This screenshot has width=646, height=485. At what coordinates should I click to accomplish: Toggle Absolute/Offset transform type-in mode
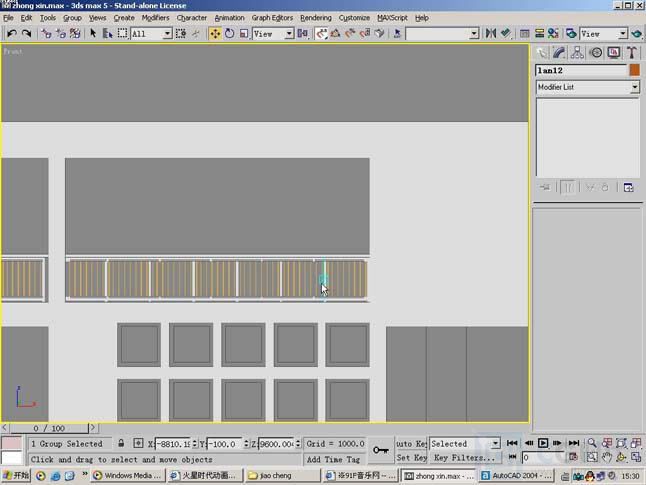click(x=138, y=443)
